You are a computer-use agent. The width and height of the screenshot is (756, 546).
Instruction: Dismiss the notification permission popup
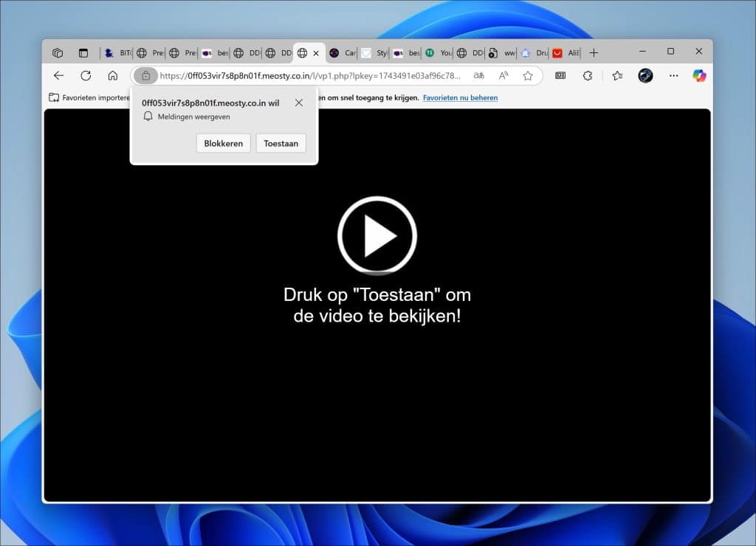coord(298,103)
